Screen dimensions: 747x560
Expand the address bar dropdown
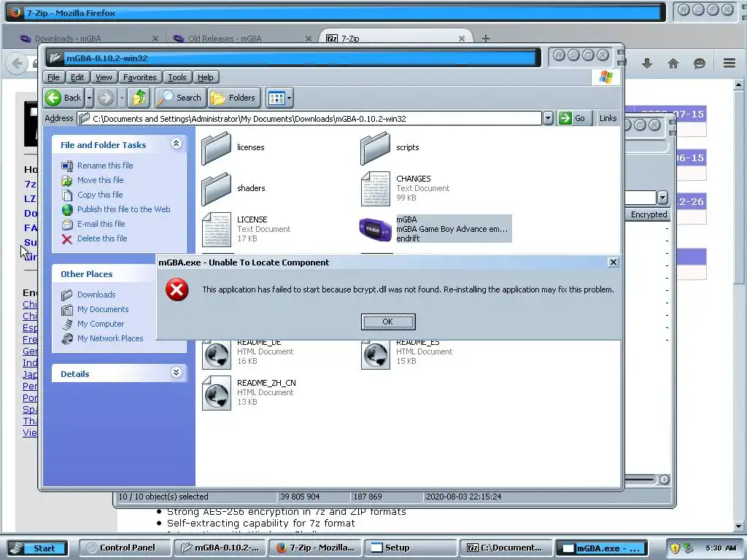click(x=548, y=119)
